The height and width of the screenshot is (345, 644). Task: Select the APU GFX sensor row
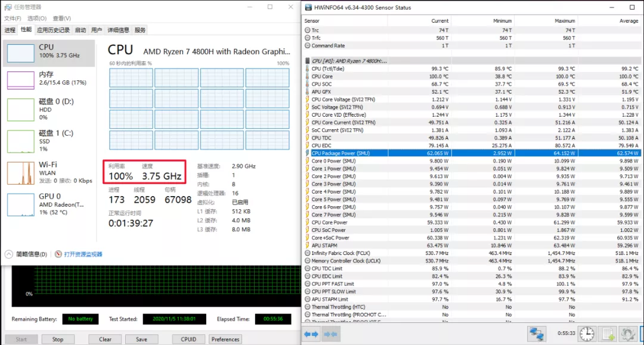pos(472,92)
